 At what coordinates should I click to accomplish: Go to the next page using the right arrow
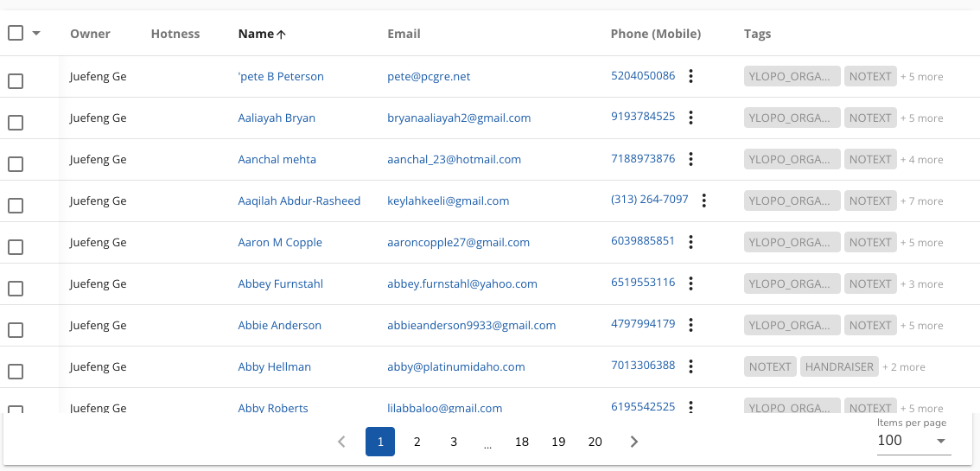point(634,442)
